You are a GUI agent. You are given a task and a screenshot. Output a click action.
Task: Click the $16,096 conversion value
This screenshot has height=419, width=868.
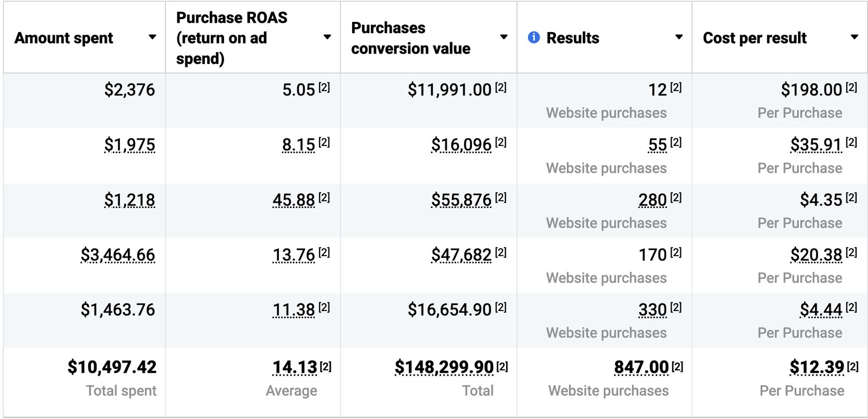(x=461, y=145)
